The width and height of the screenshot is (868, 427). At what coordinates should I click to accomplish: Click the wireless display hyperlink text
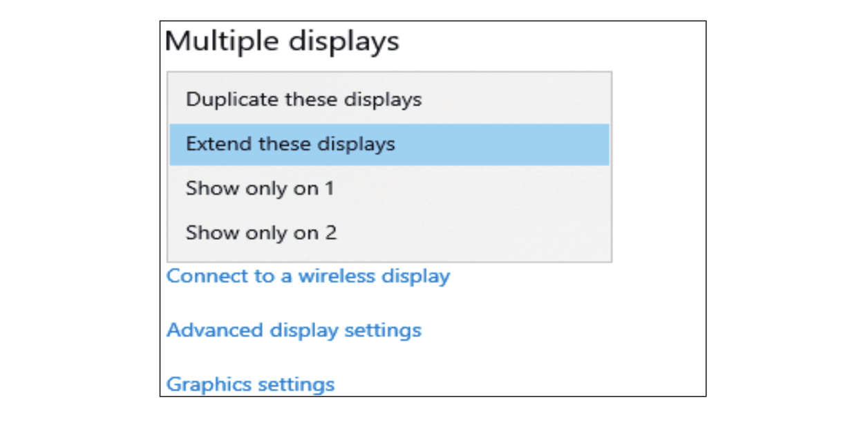(x=308, y=276)
